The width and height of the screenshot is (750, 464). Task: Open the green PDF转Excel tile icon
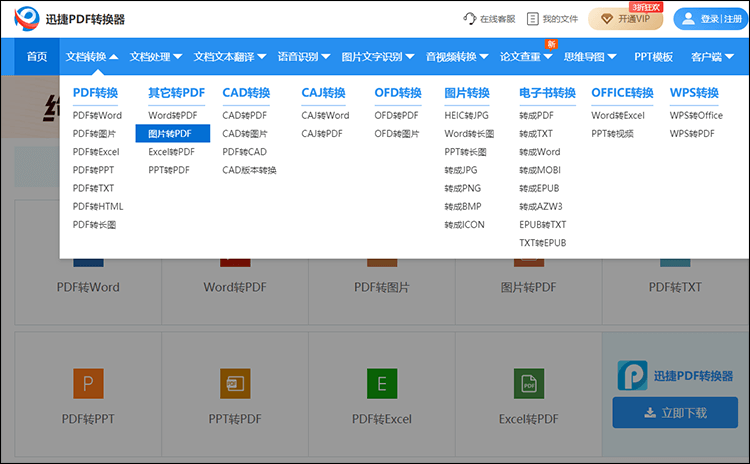(x=382, y=384)
